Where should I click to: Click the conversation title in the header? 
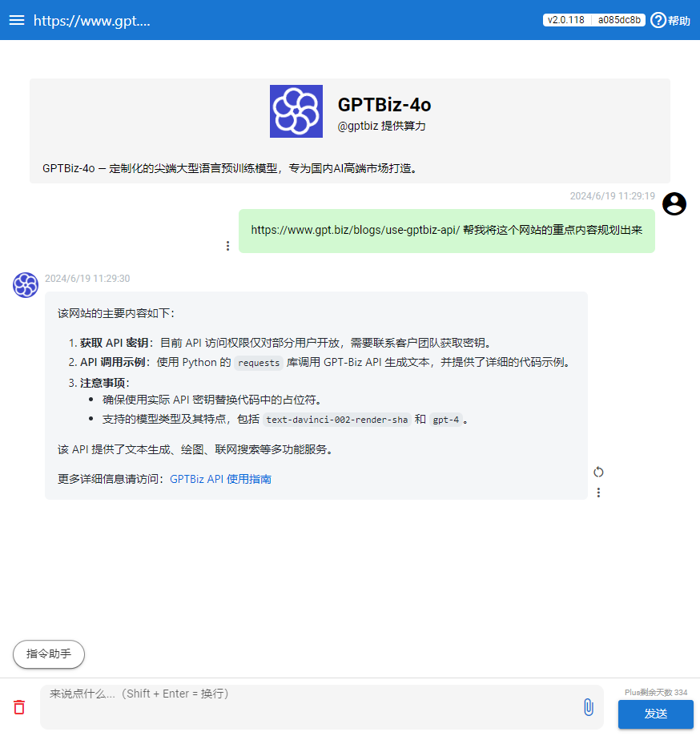click(x=92, y=21)
